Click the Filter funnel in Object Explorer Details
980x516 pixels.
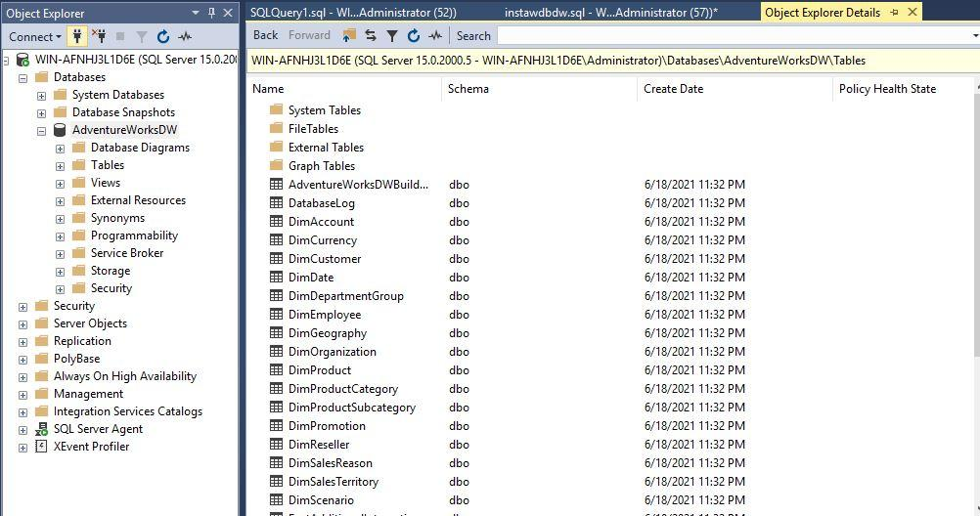[x=392, y=36]
